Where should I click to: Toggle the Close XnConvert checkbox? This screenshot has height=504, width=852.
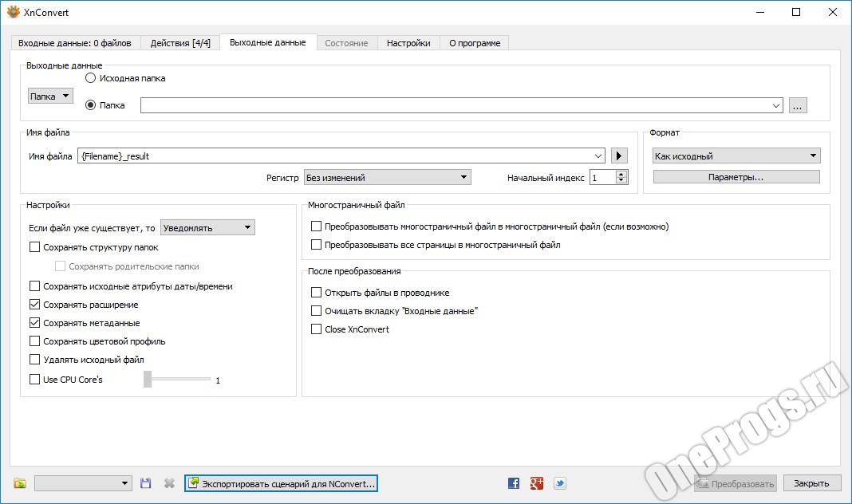coord(316,329)
